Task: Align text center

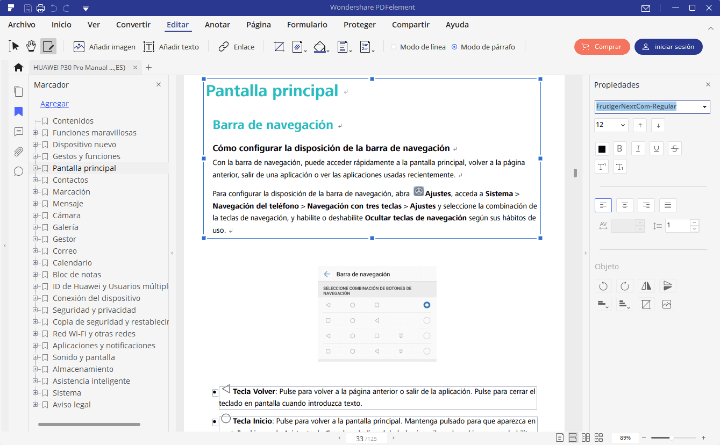Action: [624, 205]
